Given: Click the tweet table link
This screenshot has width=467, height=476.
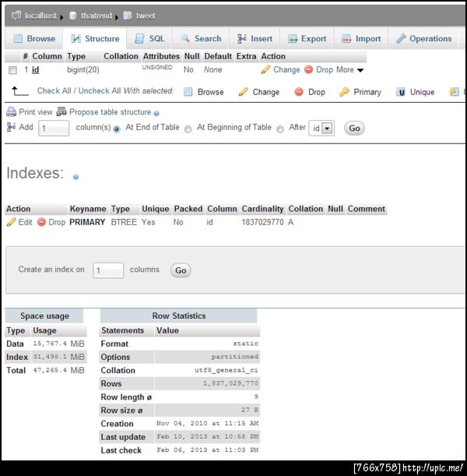Looking at the screenshot, I should point(146,16).
